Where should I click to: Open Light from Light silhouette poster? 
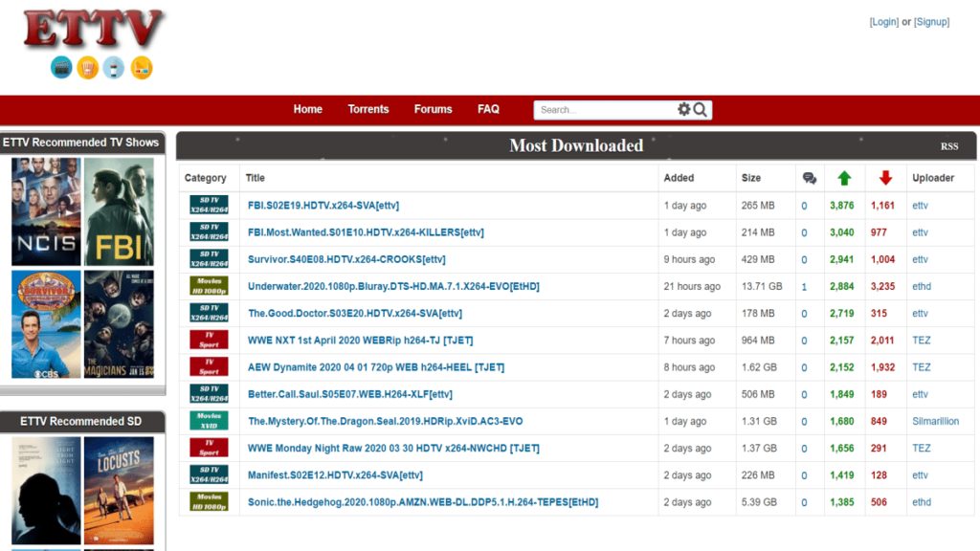click(x=46, y=491)
